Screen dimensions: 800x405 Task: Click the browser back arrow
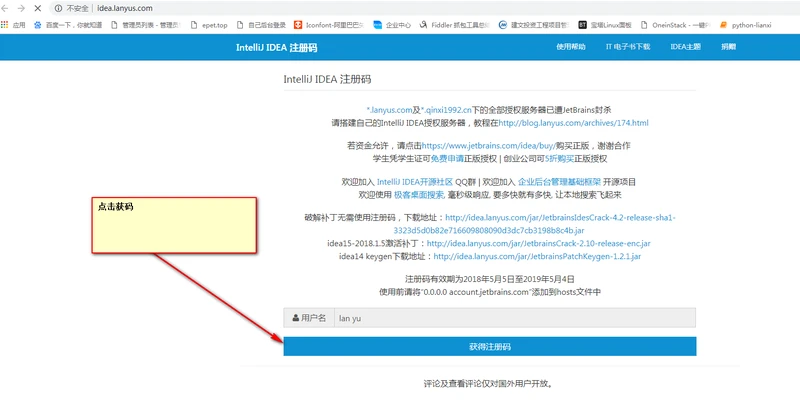pyautogui.click(x=5, y=8)
